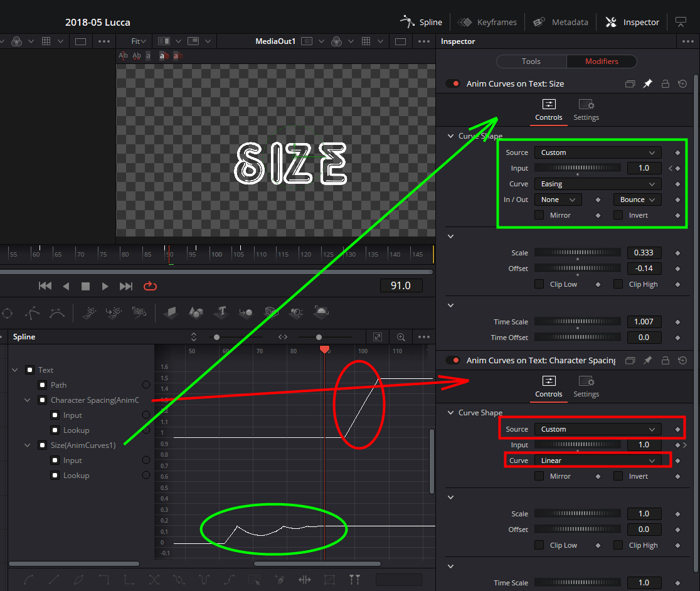
Task: Open Settings tab of Text: Size modifier
Action: click(x=586, y=110)
